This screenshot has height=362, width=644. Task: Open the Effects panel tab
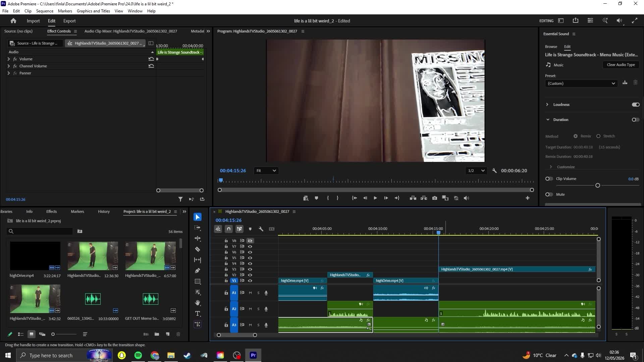click(52, 212)
